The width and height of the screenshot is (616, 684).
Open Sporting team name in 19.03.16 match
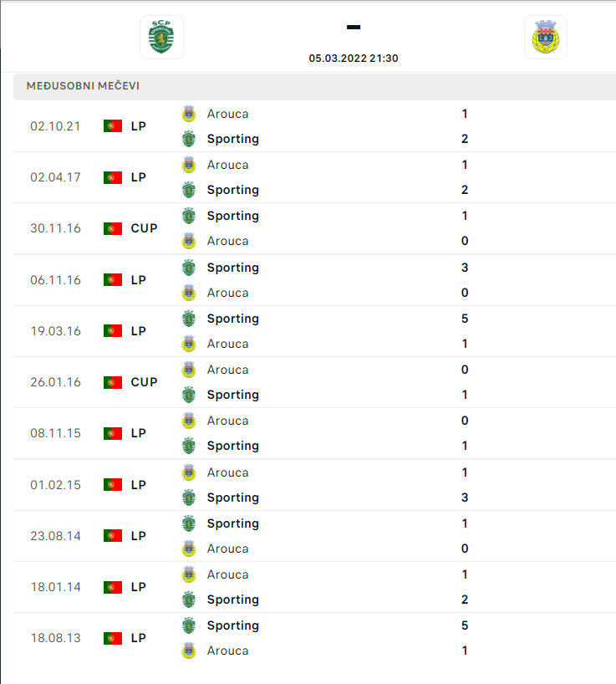pyautogui.click(x=233, y=319)
